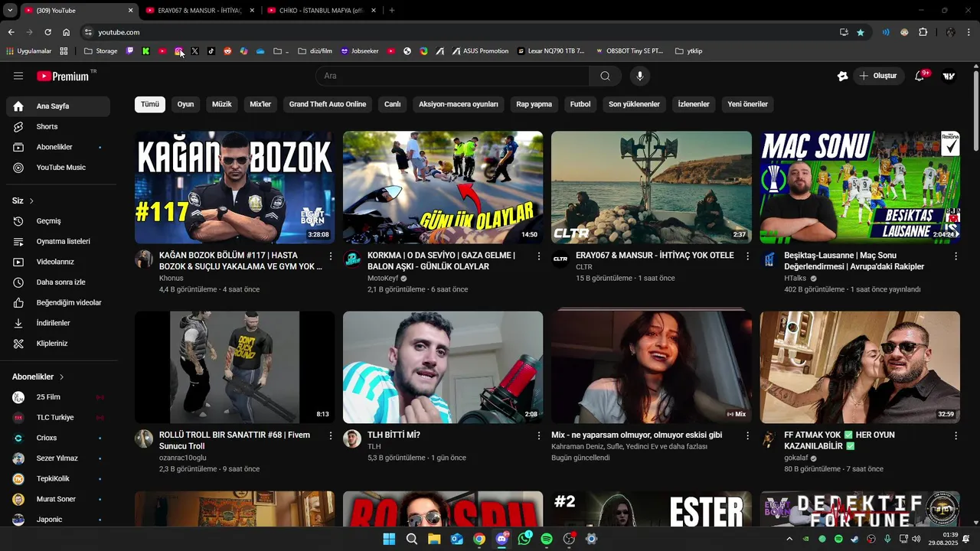The image size is (980, 551).
Task: Open the dizi/film bookmark folder
Action: [x=315, y=51]
